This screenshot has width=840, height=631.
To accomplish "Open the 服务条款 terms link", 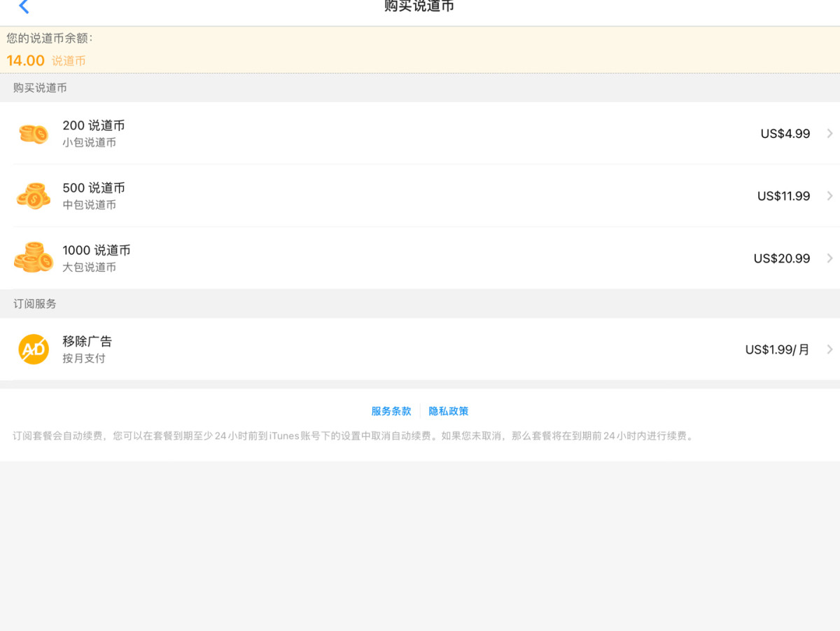I will click(391, 411).
